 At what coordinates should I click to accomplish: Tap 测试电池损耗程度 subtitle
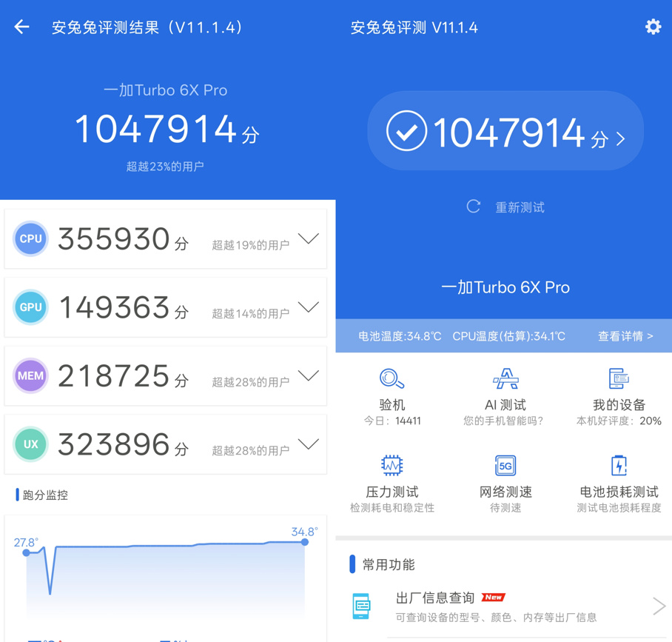pyautogui.click(x=619, y=508)
